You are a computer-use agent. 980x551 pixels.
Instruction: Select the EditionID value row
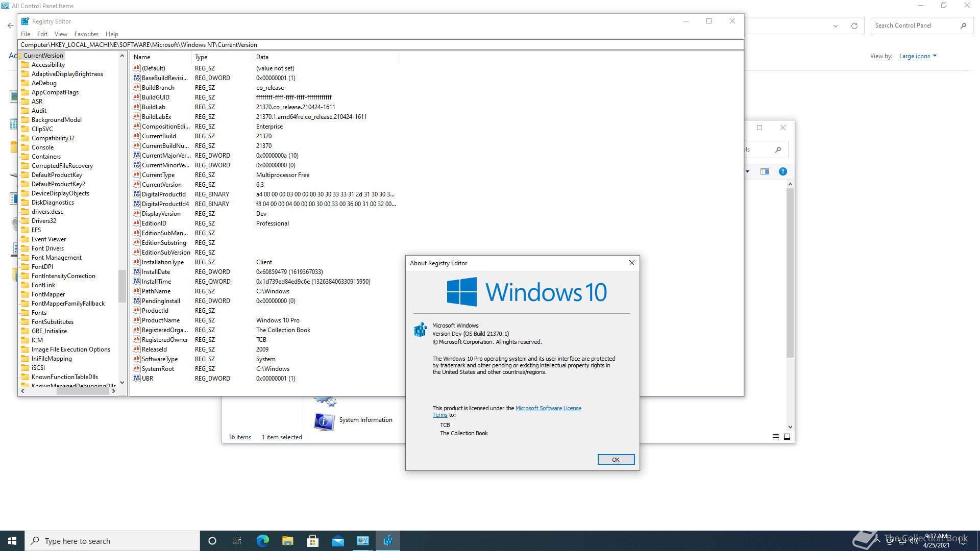click(265, 223)
